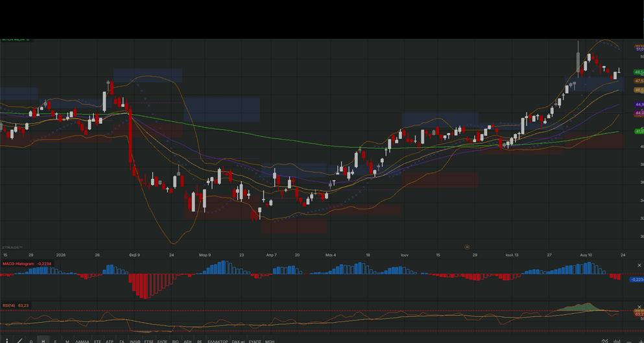Switch to the Ω timeframe
The height and width of the screenshot is (343, 644).
(31, 341)
